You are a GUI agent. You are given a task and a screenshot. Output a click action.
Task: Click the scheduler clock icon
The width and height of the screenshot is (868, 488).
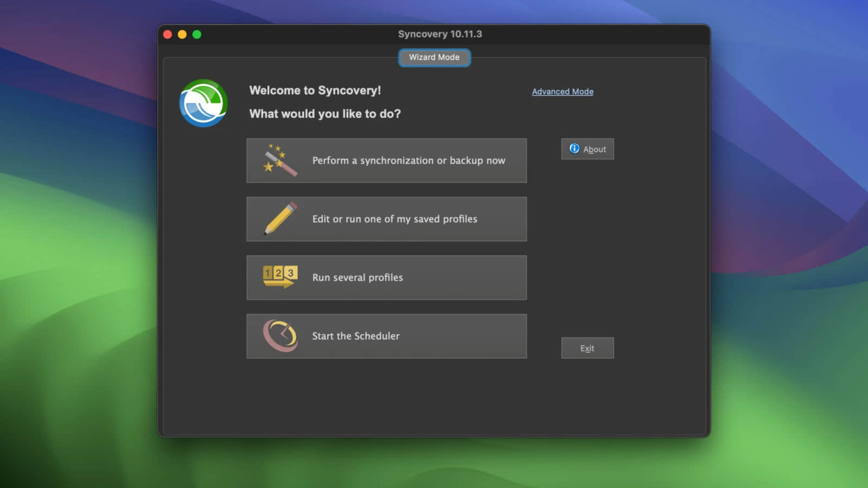[280, 335]
